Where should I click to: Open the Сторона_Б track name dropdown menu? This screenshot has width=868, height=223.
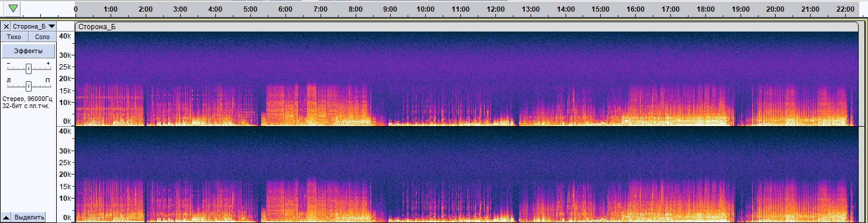coord(34,26)
